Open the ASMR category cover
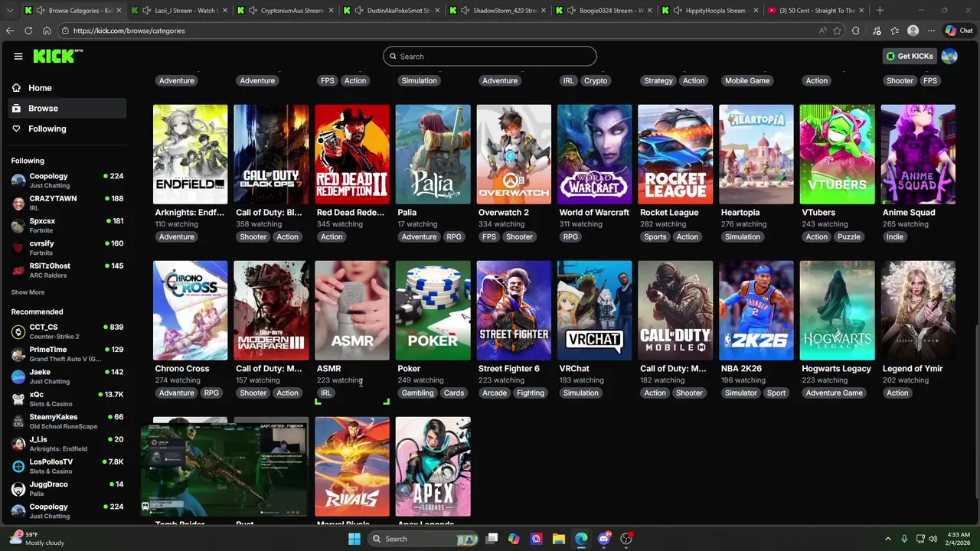 (x=352, y=311)
